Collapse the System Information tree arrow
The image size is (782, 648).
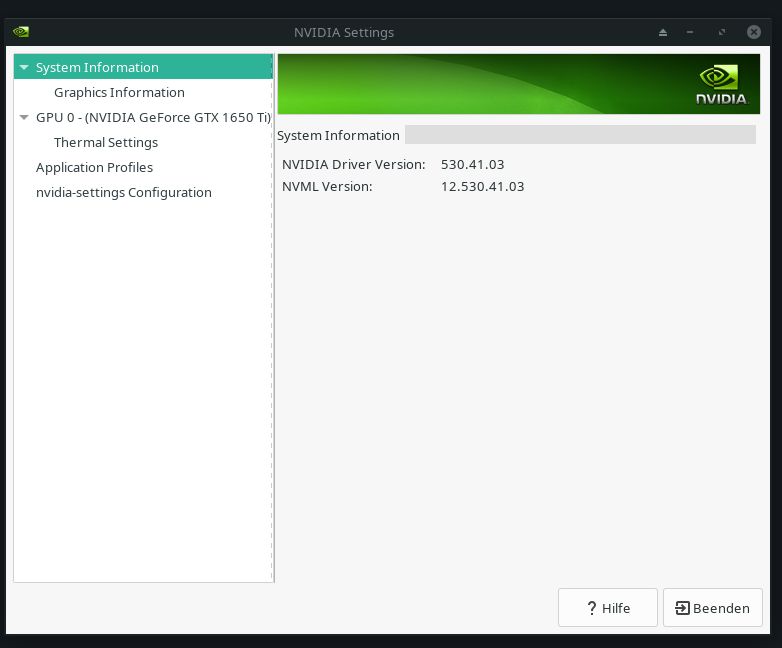(24, 68)
